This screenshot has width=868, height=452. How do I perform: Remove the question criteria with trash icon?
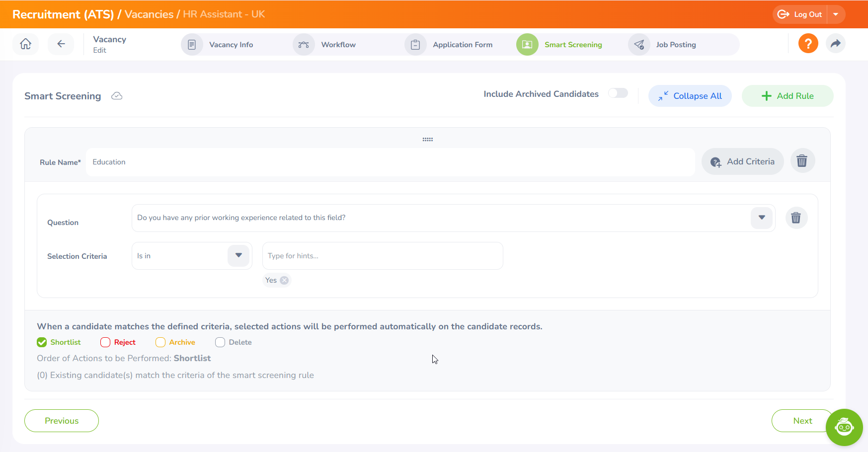pyautogui.click(x=796, y=218)
